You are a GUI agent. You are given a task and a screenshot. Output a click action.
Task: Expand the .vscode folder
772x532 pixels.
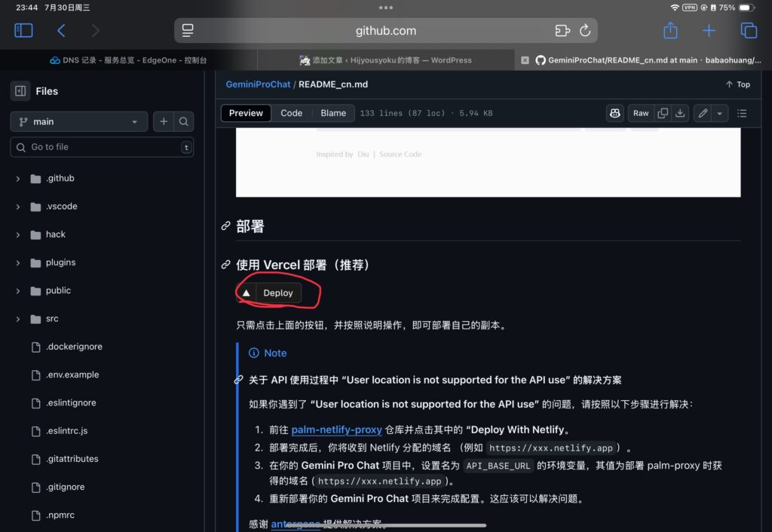pos(18,206)
